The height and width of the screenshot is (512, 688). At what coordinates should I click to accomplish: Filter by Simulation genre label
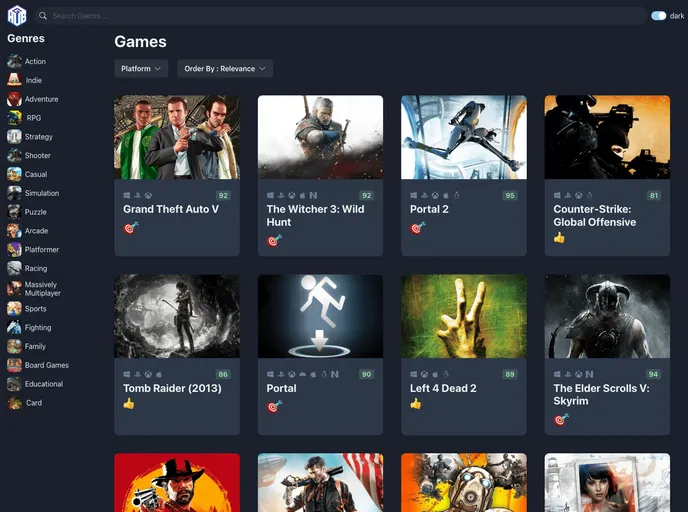point(42,193)
